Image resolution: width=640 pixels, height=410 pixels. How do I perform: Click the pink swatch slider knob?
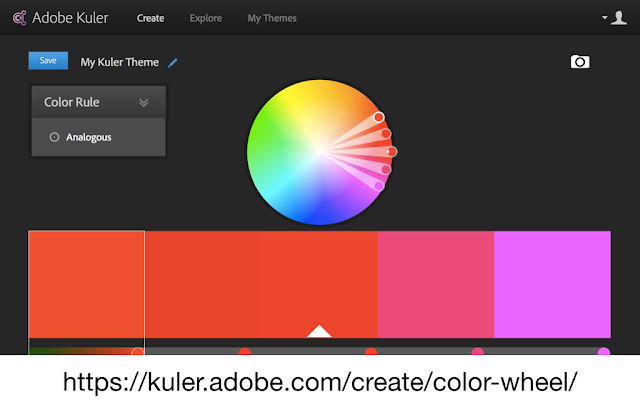pos(478,351)
